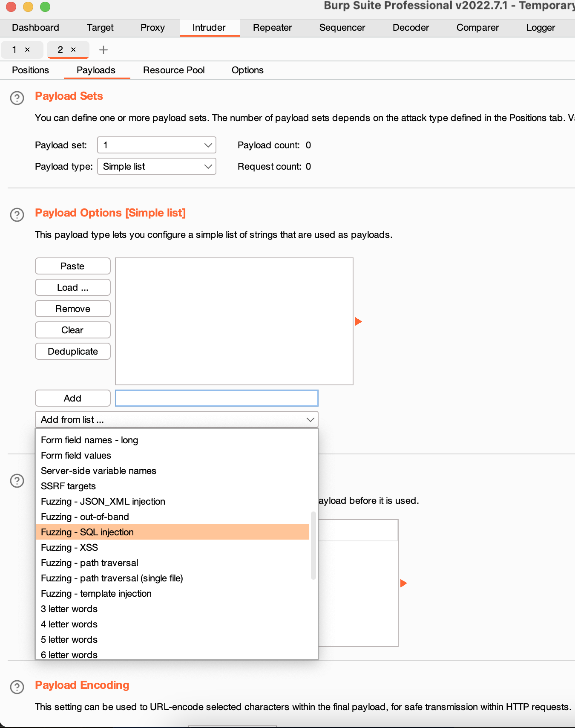Click orange arrow beside processing rules box
Screen dimensions: 575x728
pyautogui.click(x=404, y=583)
